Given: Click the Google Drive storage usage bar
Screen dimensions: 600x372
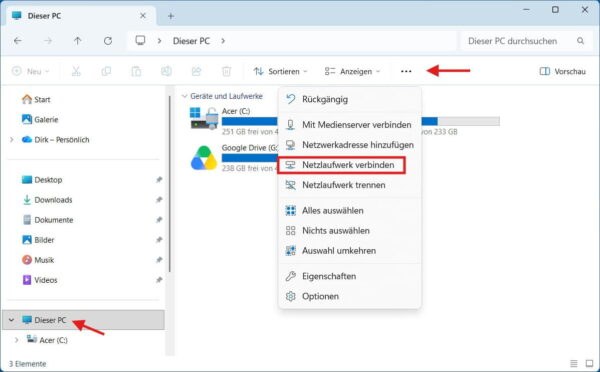Looking at the screenshot, I should pyautogui.click(x=249, y=158).
